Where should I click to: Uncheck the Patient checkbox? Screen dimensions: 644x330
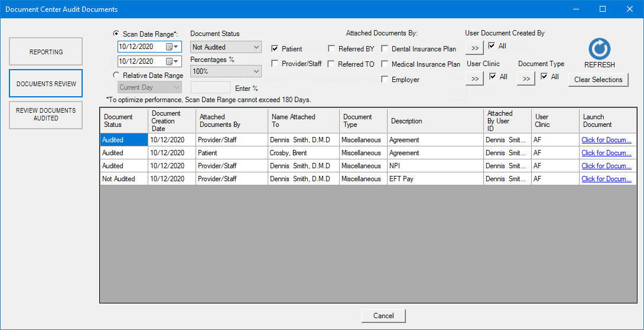(x=275, y=49)
